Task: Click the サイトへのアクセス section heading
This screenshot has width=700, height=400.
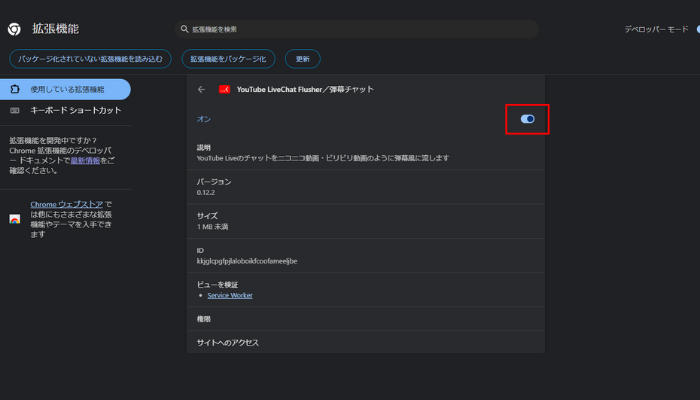Action: coord(228,342)
